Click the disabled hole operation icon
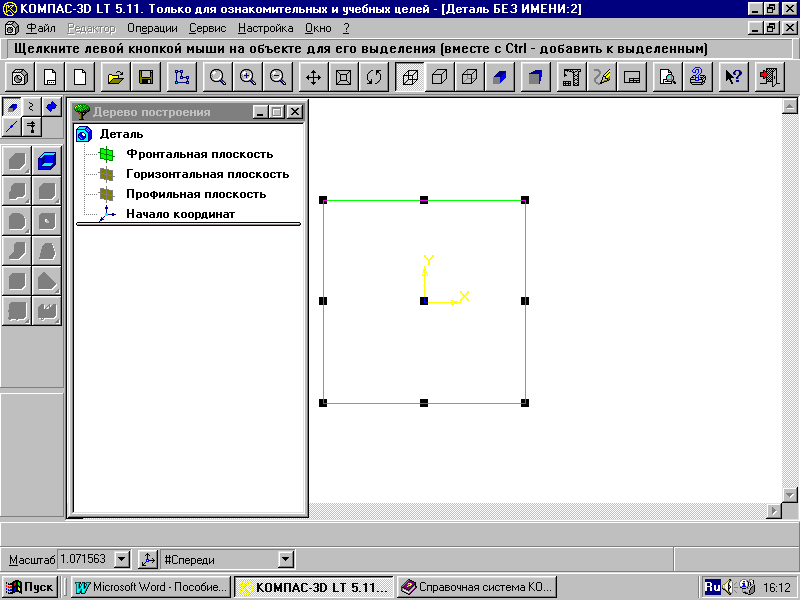The width and height of the screenshot is (800, 600). pos(47,221)
